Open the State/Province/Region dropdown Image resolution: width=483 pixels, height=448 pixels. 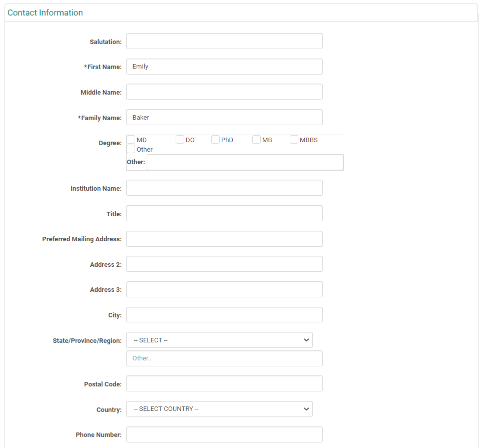click(x=219, y=340)
